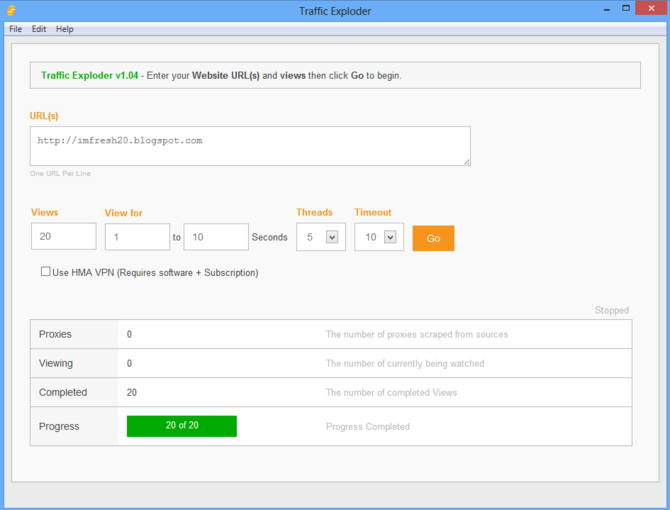
Task: Click the URL text area resize grip
Action: tap(467, 162)
